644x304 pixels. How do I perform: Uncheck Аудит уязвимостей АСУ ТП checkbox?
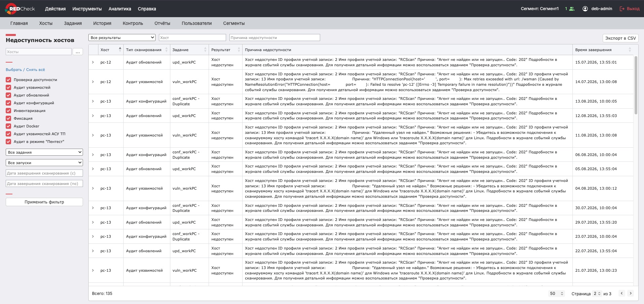8,134
